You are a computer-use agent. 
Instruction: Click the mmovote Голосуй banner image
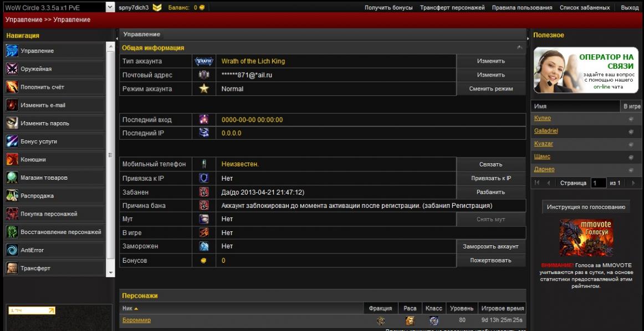(585, 238)
